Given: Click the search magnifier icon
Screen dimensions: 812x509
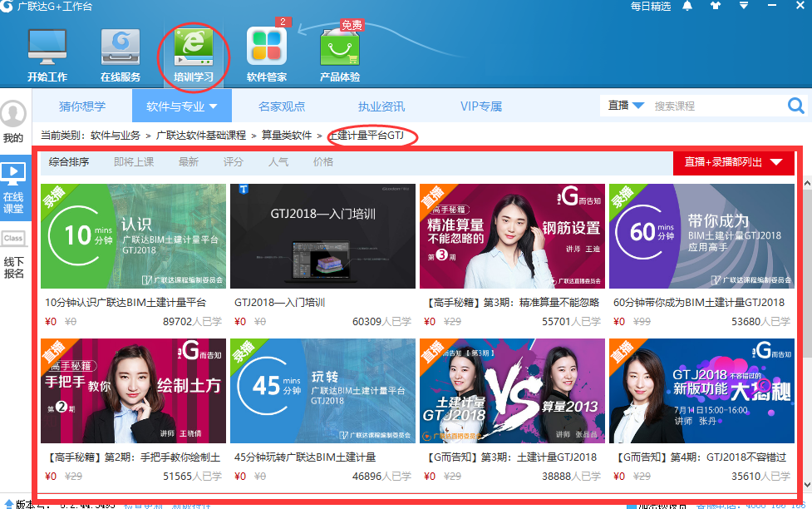Looking at the screenshot, I should coord(796,106).
